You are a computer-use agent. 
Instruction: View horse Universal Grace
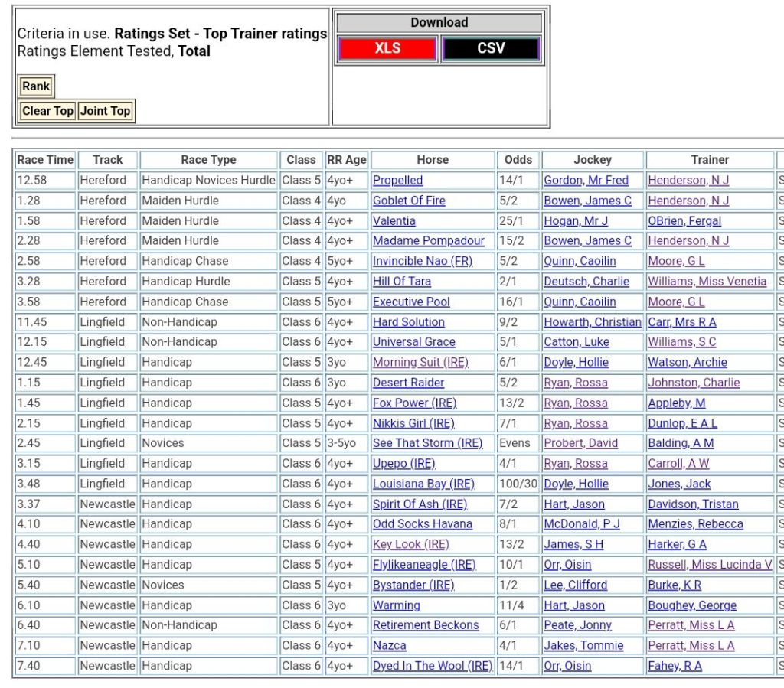413,342
